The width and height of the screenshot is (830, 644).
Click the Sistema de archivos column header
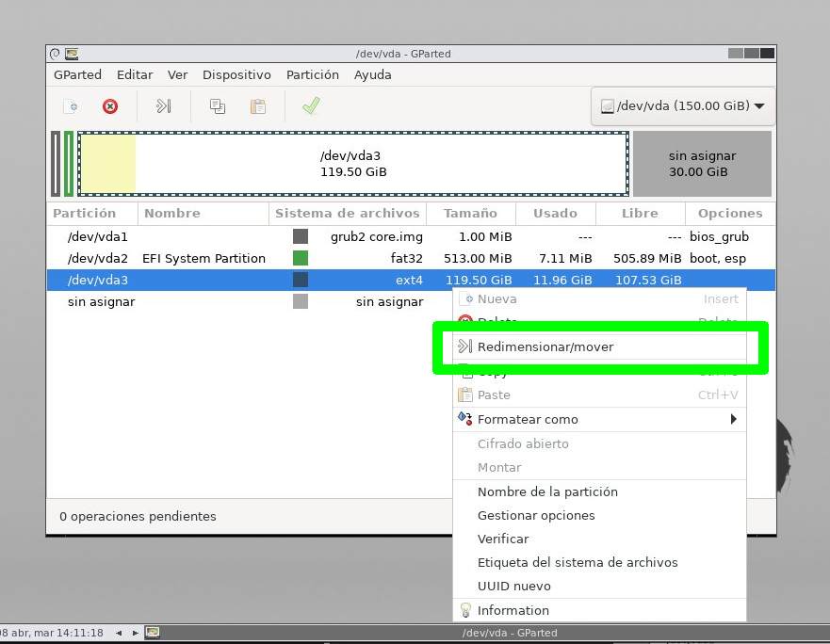347,214
